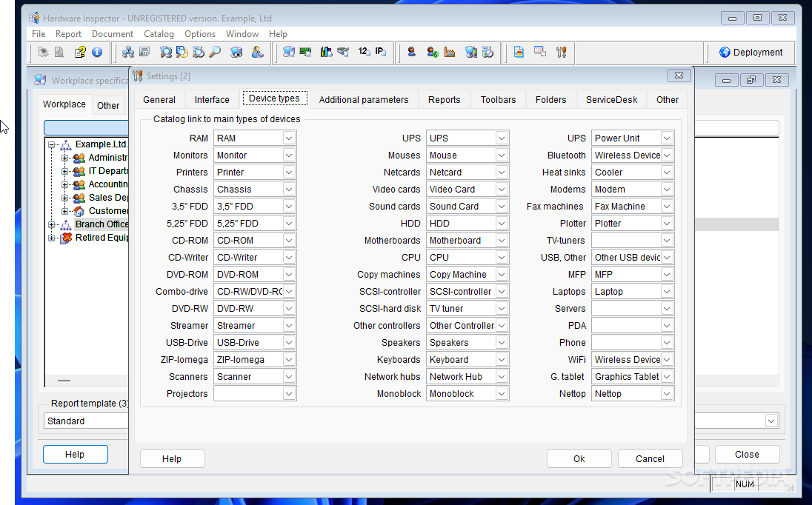The width and height of the screenshot is (812, 505).
Task: Expand the IT Department tree node
Action: pyautogui.click(x=64, y=171)
